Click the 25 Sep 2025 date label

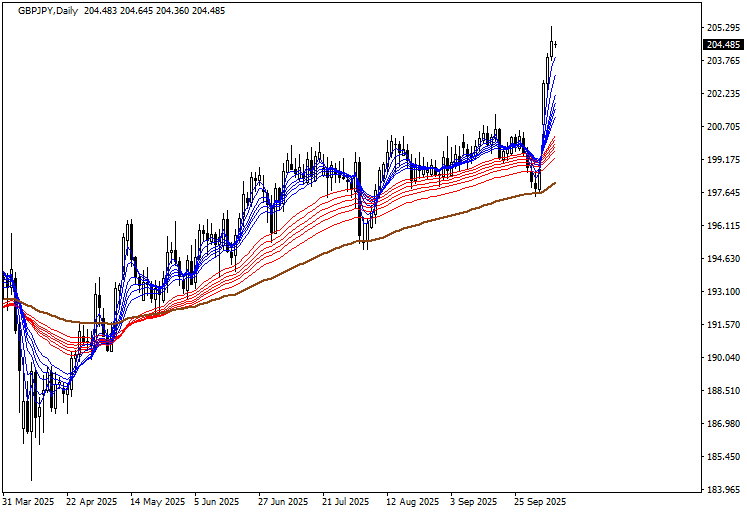click(540, 501)
